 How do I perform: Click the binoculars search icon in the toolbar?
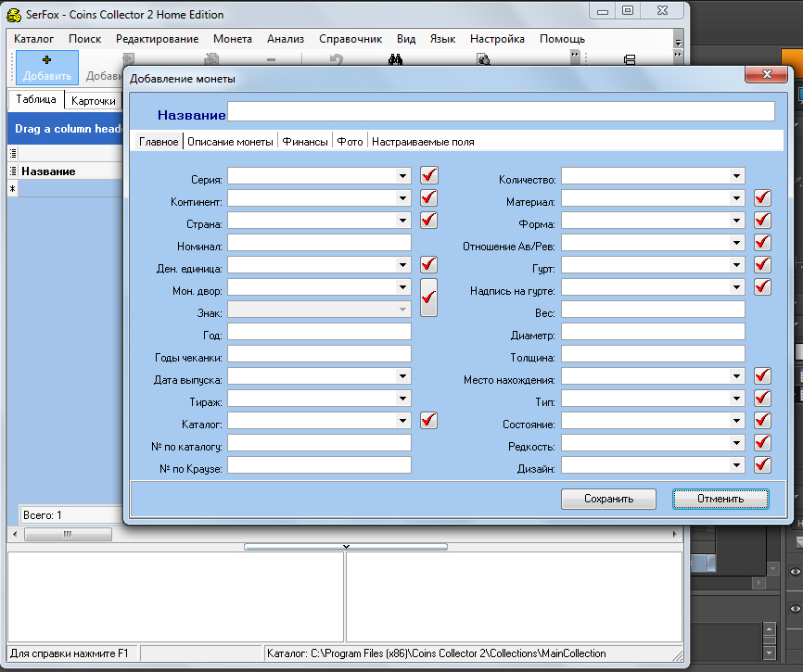(395, 60)
